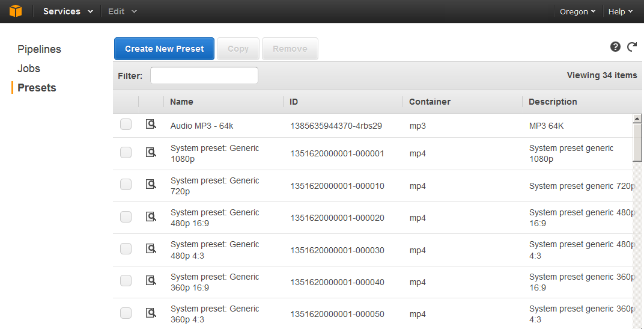Click the ID 1351620000001-000050
The width and height of the screenshot is (644, 329).
click(337, 314)
